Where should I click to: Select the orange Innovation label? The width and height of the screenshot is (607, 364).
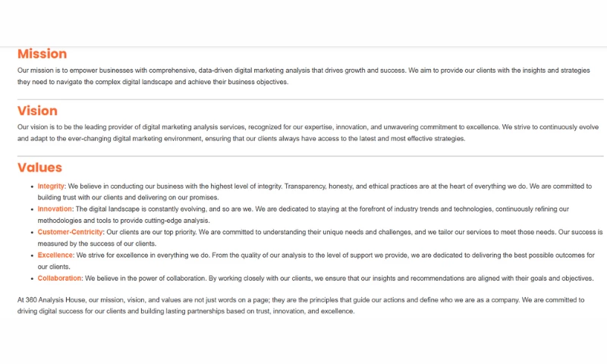[55, 209]
